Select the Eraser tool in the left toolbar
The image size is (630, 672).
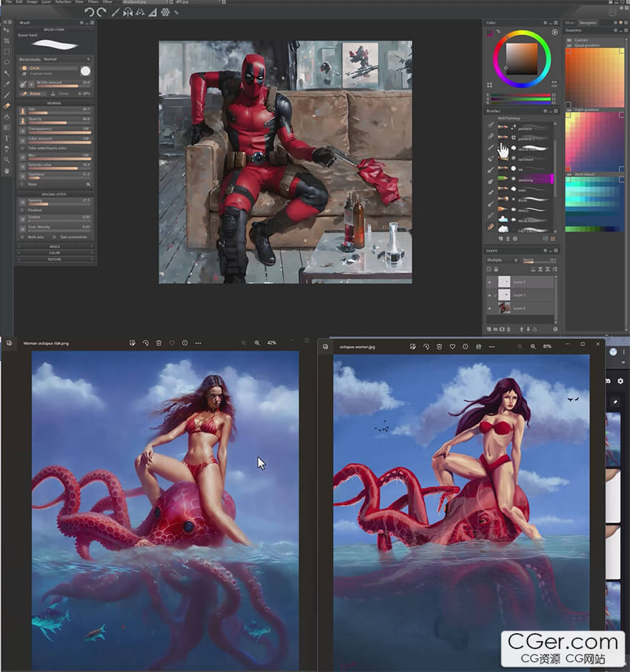6,105
